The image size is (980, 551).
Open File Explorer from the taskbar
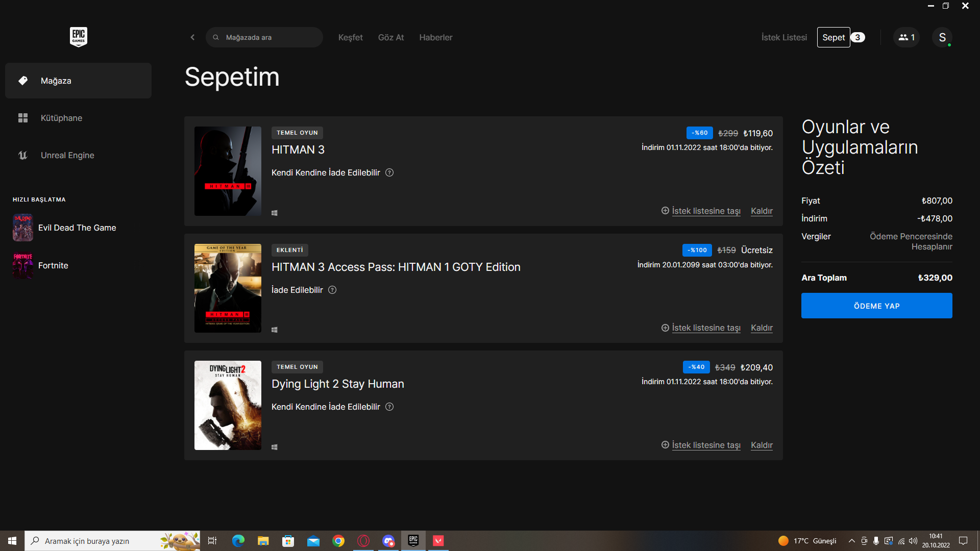[x=263, y=541]
